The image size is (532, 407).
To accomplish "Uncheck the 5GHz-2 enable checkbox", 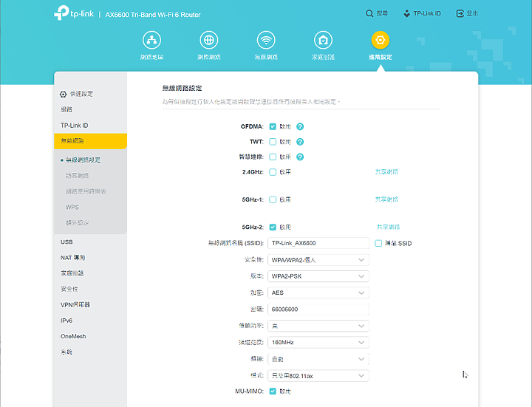I will 273,227.
